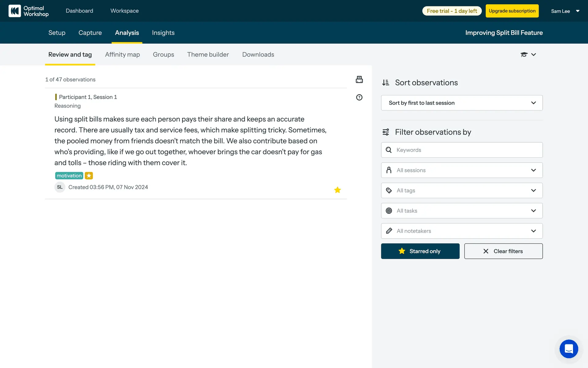
Task: Click the SL notetaker avatar
Action: click(x=60, y=187)
